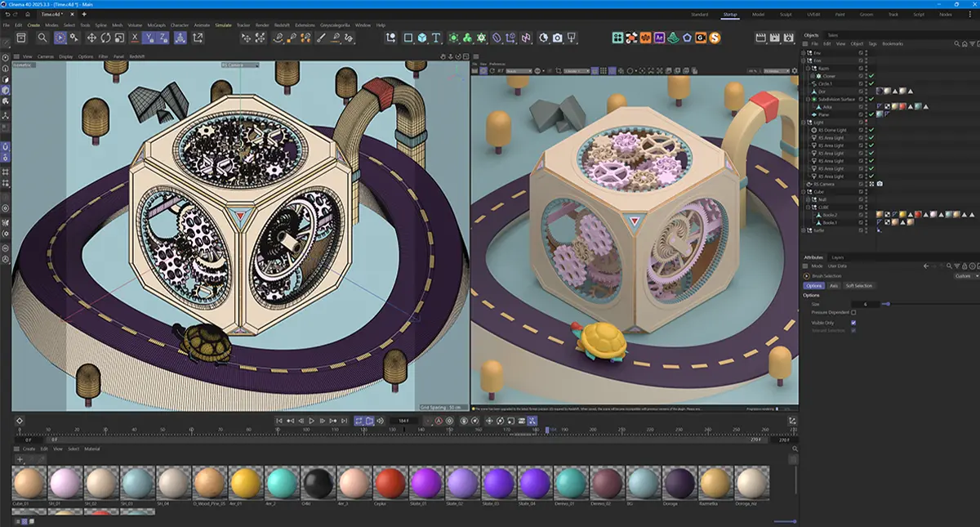980x527 pixels.
Task: Click the Render View clapperboard icon
Action: coord(761,38)
